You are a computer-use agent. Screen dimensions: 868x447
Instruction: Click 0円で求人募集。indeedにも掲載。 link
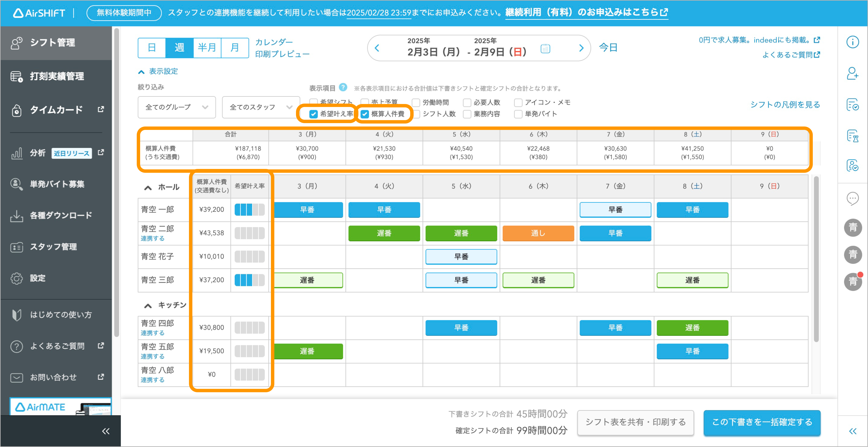759,40
